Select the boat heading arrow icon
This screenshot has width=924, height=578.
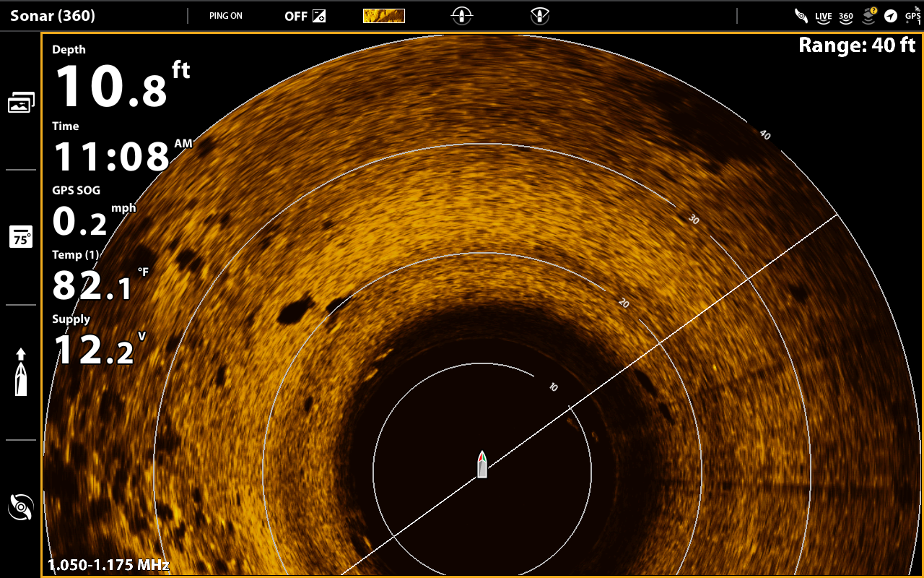click(21, 372)
